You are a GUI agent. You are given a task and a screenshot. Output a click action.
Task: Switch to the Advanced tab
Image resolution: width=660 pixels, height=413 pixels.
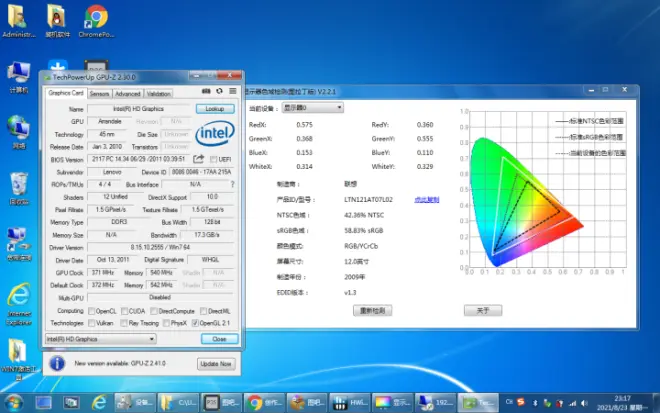(128, 93)
